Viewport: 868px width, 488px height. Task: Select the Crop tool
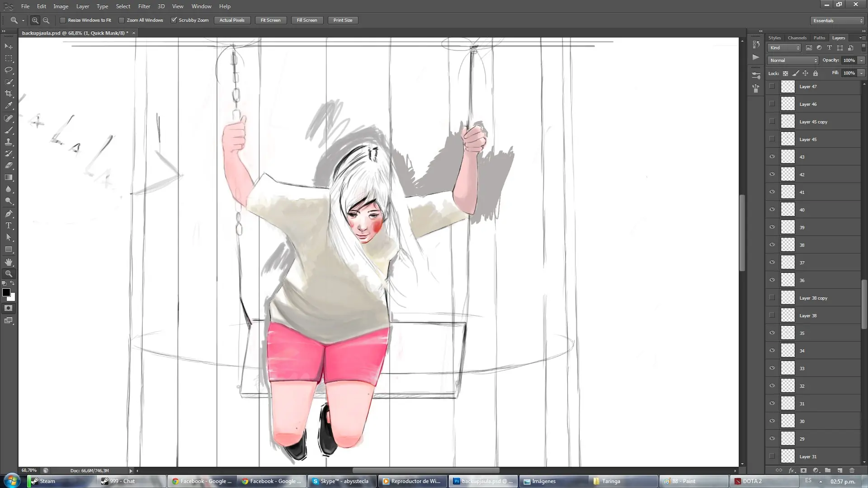coord(9,94)
